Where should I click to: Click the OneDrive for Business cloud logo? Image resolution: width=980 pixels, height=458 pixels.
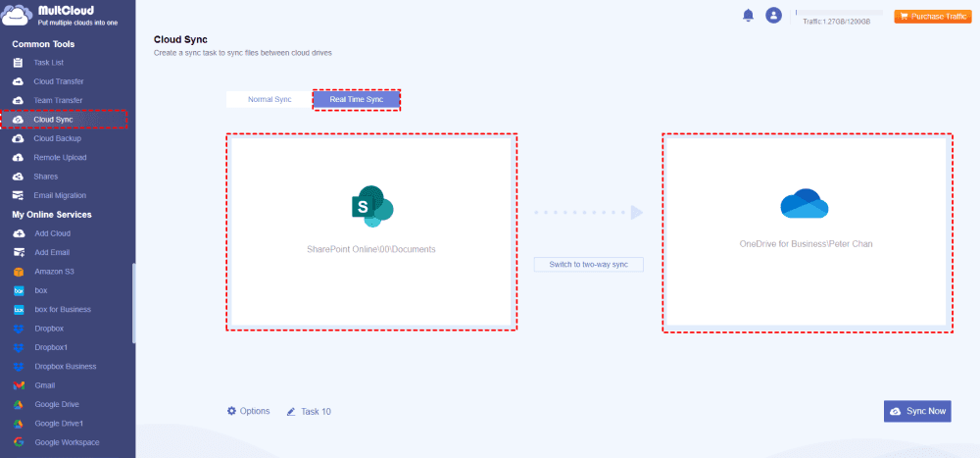pyautogui.click(x=805, y=204)
